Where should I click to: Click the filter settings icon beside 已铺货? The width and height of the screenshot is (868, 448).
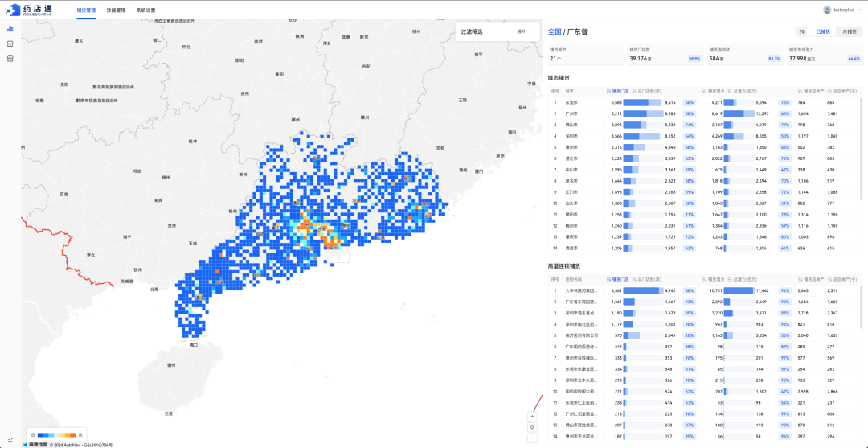801,31
